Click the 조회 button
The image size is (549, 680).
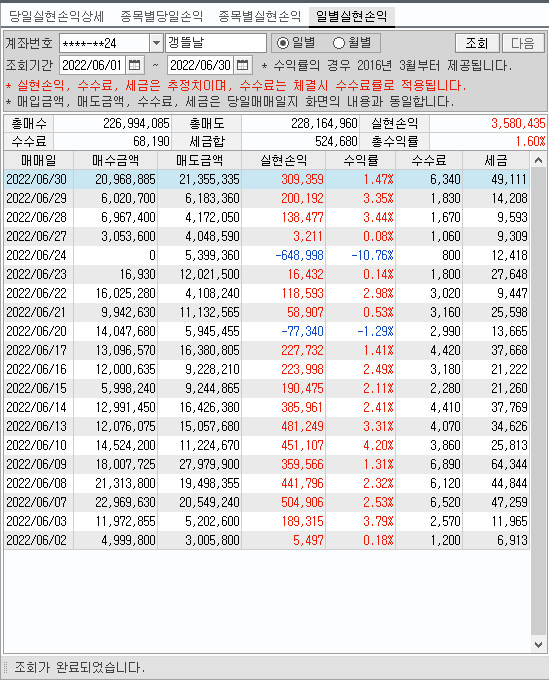477,43
